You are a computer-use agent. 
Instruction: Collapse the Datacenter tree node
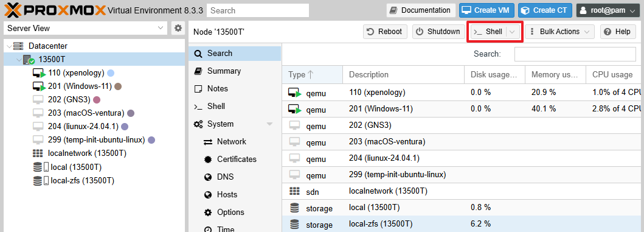9,46
